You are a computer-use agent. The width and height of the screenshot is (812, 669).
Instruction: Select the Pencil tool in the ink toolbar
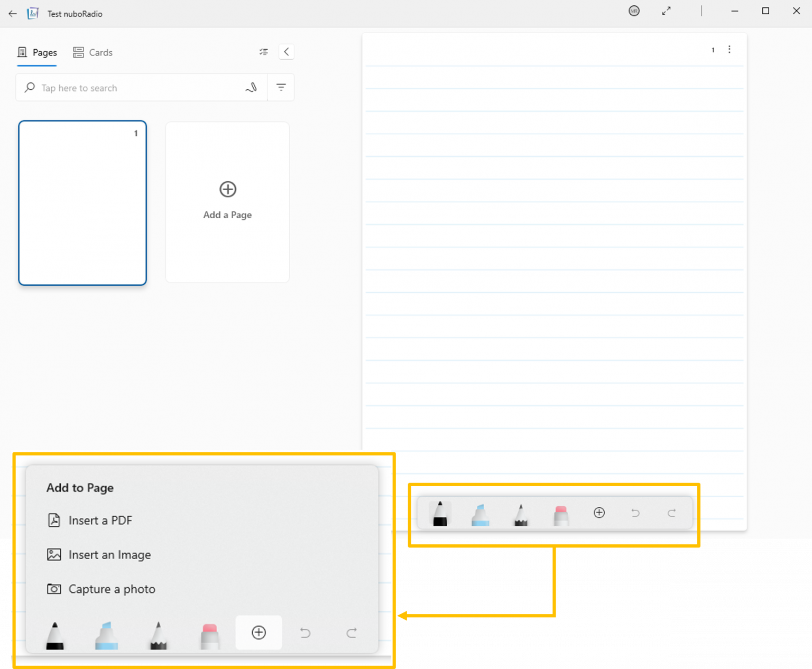[520, 513]
